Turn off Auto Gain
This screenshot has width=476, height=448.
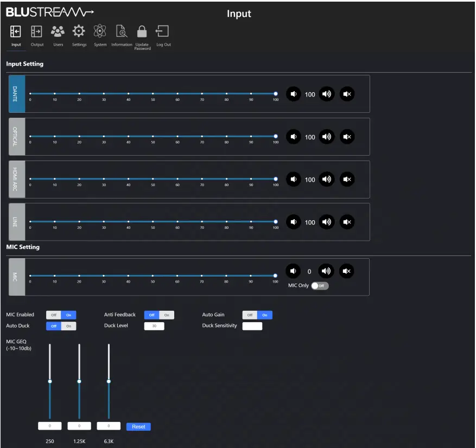[x=250, y=315]
